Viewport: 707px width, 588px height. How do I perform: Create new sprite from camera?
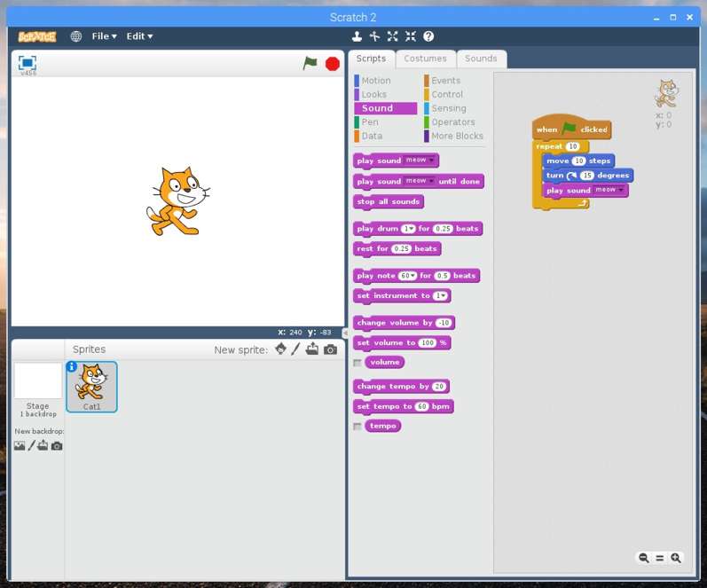tap(330, 349)
